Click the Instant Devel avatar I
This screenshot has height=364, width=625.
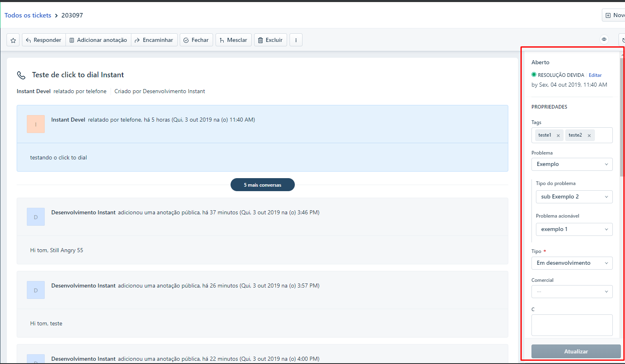pos(36,124)
